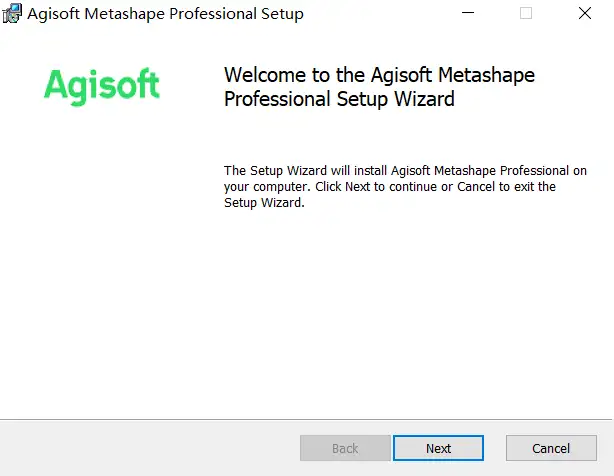Click the 'Welcome to the Agisoft Metashape' heading
Screen dimensions: 614x476
pos(379,87)
